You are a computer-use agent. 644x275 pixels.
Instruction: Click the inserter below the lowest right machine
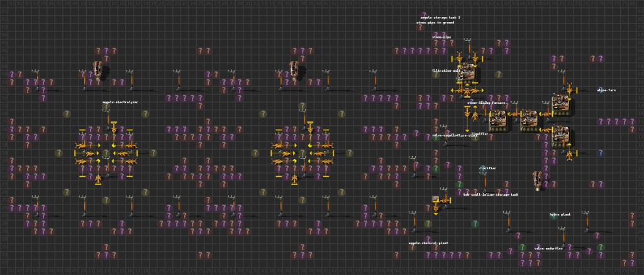[x=570, y=155]
